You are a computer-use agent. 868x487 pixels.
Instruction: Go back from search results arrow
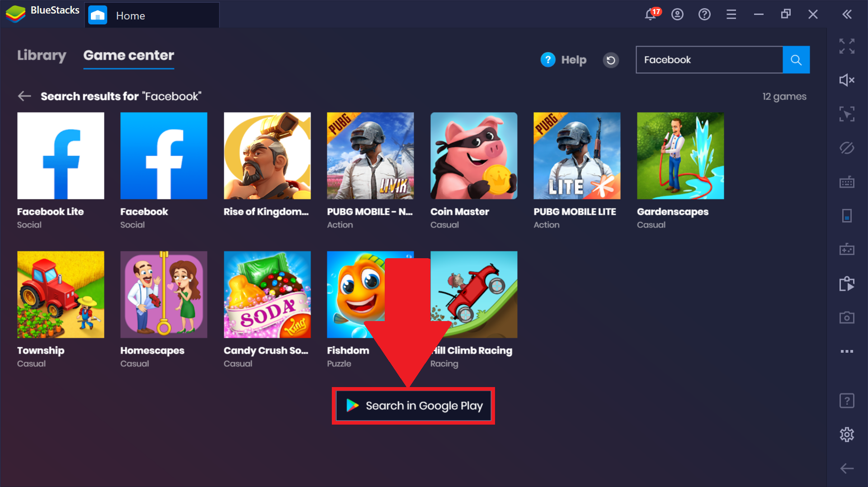24,96
